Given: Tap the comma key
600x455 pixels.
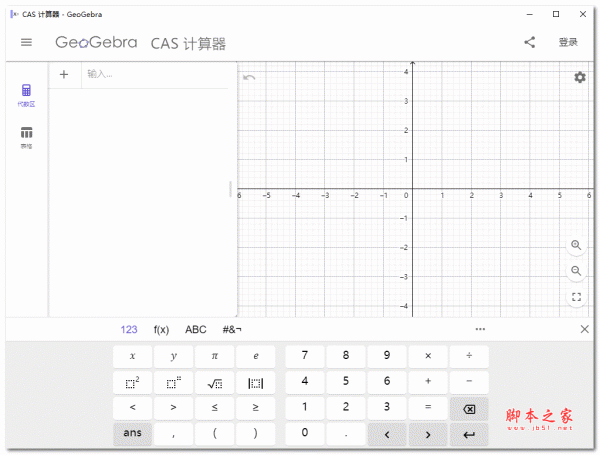Looking at the screenshot, I should click(x=173, y=434).
